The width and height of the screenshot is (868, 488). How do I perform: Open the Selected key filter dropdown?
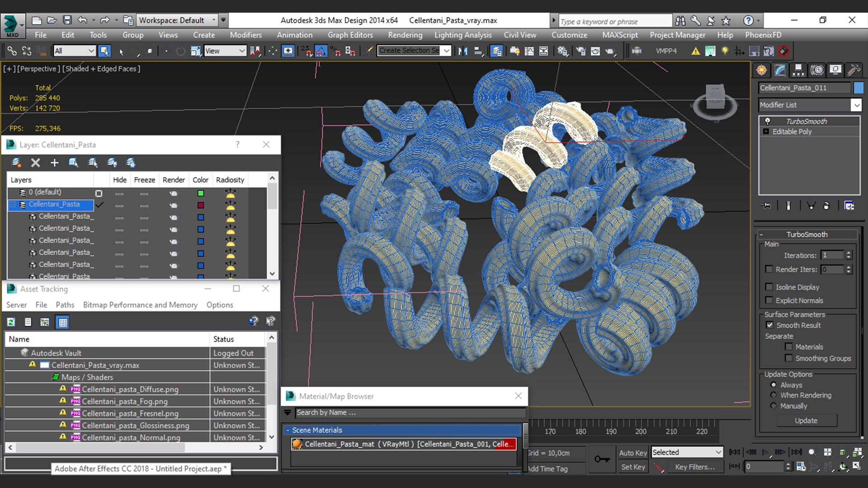pyautogui.click(x=687, y=452)
